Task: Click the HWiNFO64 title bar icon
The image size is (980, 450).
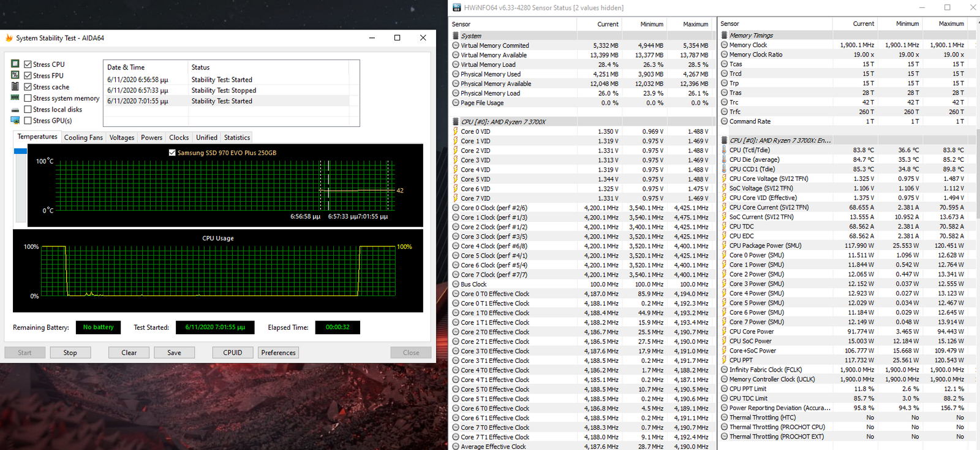Action: click(456, 8)
